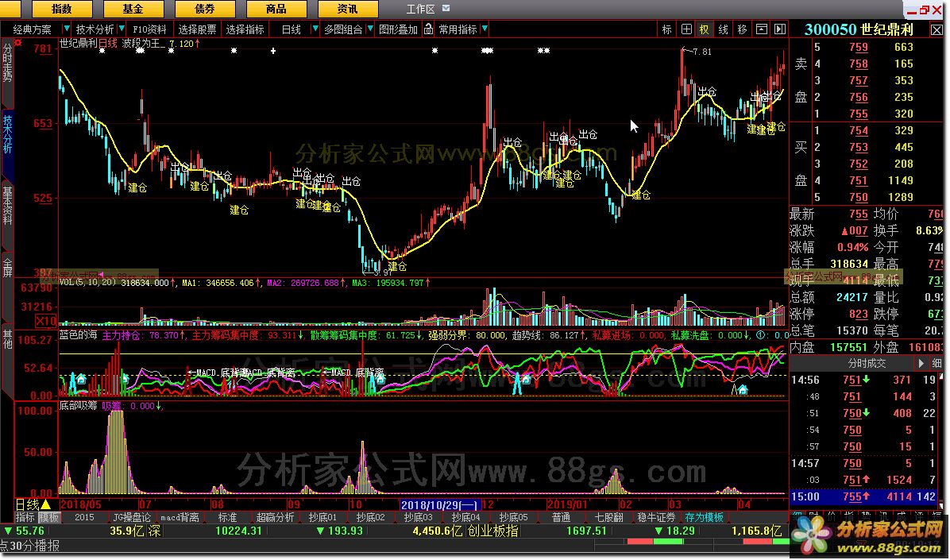Select the 超赢分析 template tab
950x560 pixels.
point(275,518)
